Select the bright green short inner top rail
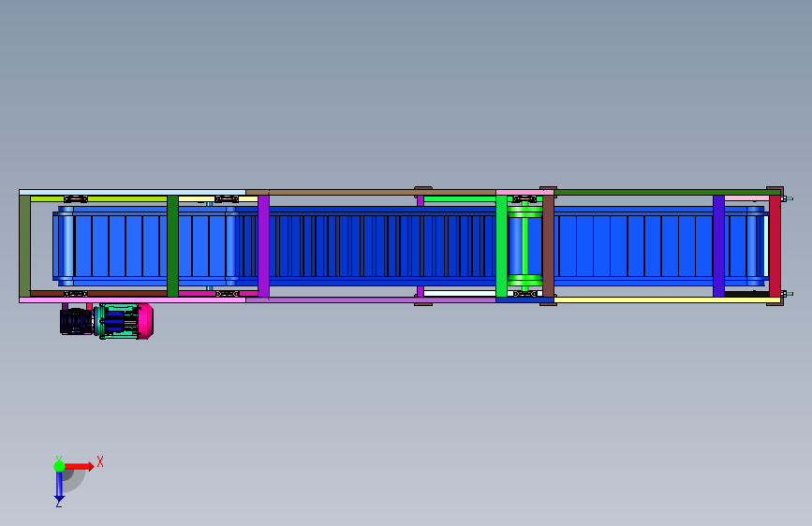The width and height of the screenshot is (812, 526). [x=460, y=198]
